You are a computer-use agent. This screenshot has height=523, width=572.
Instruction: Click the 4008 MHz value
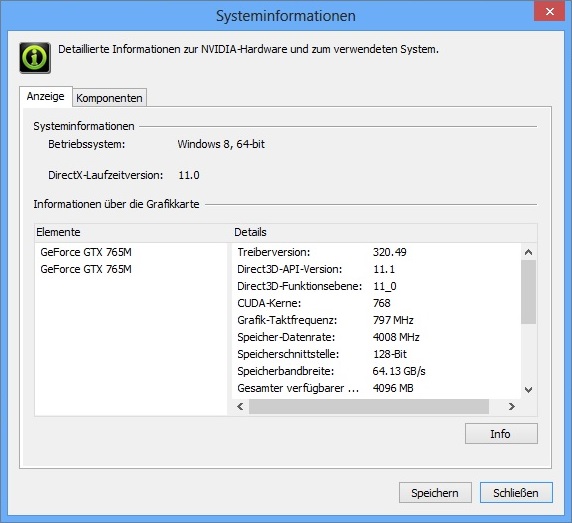396,337
